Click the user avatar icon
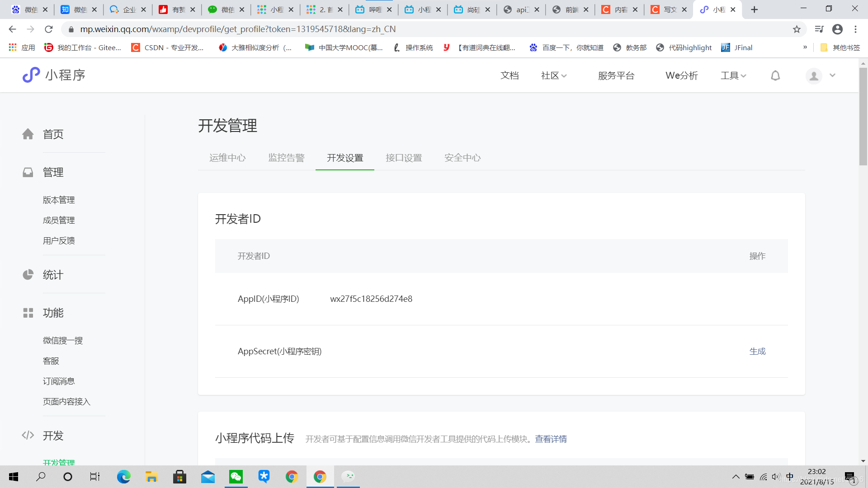Screen dimensions: 868x488 tap(814, 75)
